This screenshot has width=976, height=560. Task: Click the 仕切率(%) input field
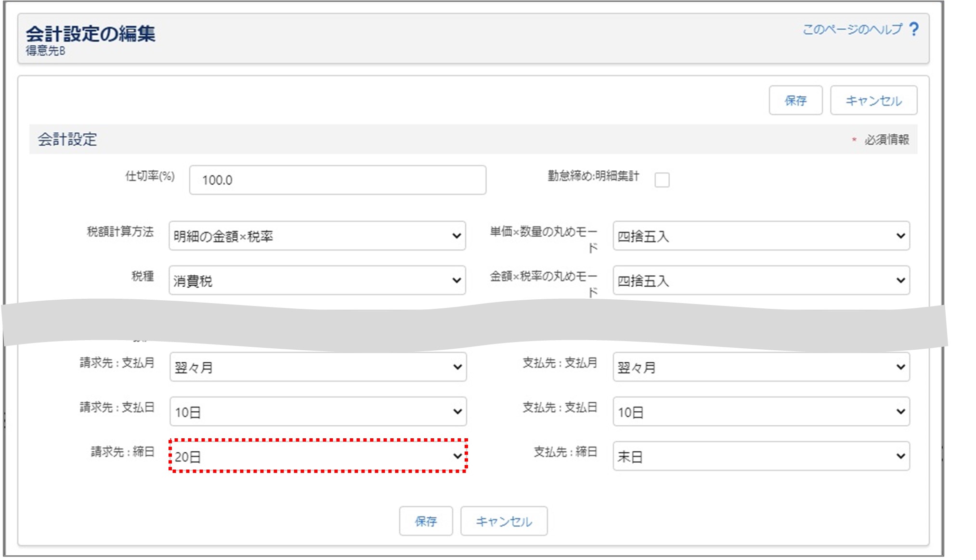[x=338, y=180]
